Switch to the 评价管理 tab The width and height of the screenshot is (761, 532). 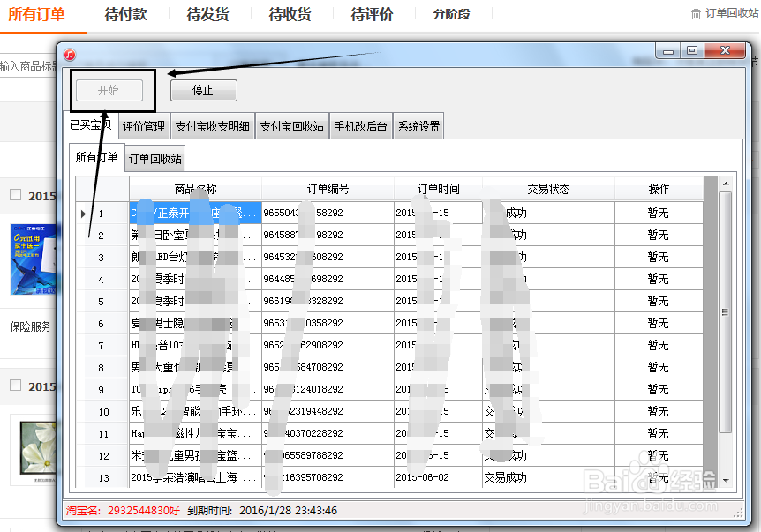point(143,125)
